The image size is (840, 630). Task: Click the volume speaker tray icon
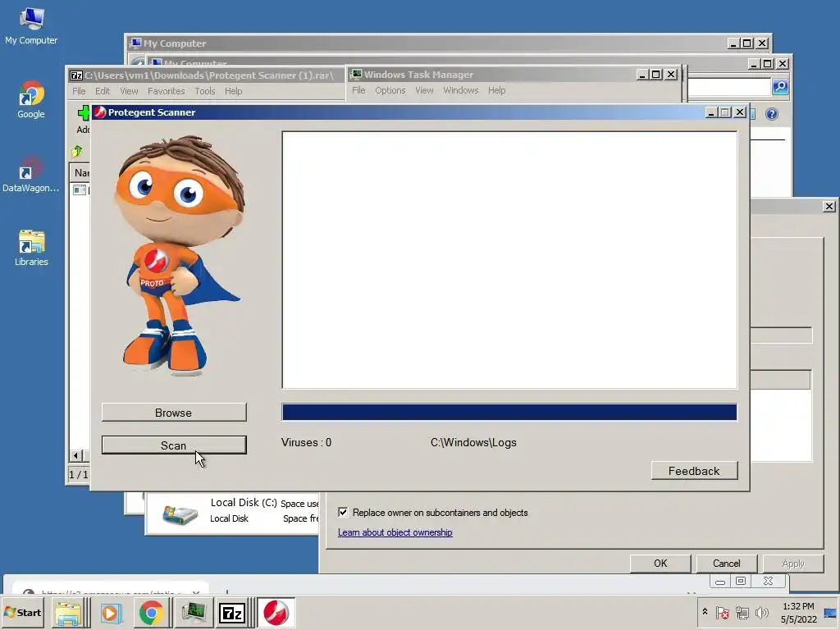pos(761,612)
